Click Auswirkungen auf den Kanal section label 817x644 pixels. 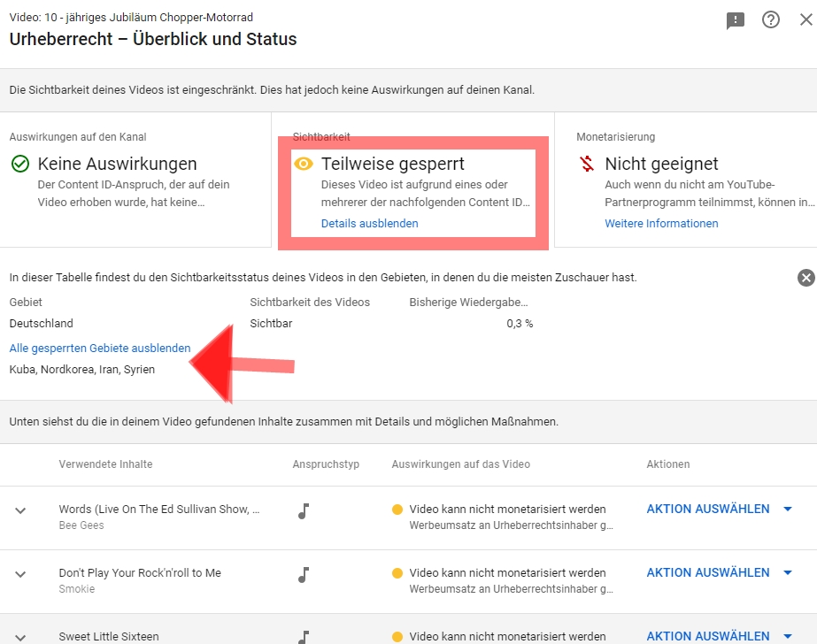click(78, 137)
